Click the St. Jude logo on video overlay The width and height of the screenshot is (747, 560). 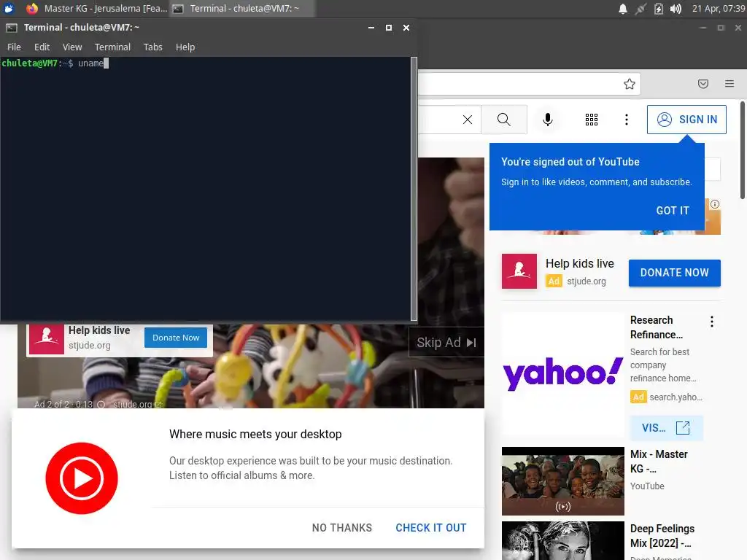pos(46,338)
